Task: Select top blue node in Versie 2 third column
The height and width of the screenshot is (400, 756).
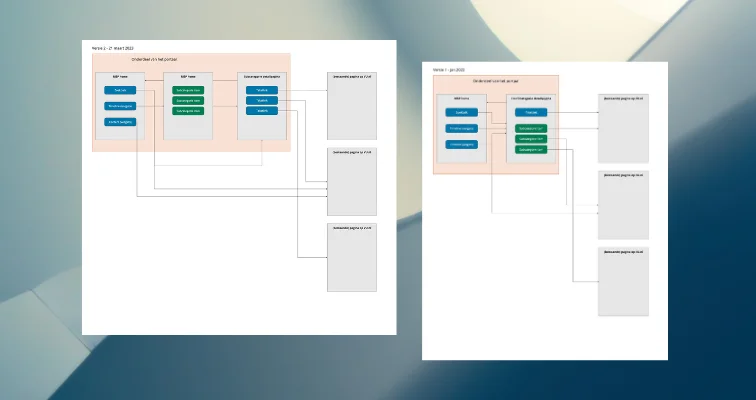Action: pos(262,90)
